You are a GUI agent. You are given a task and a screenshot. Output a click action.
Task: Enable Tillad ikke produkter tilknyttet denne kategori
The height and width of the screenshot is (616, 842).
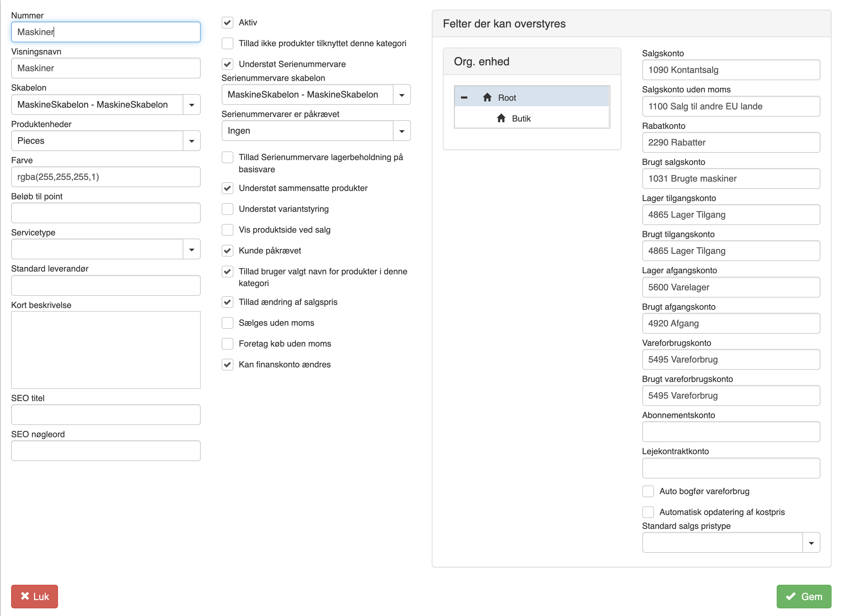pyautogui.click(x=228, y=43)
